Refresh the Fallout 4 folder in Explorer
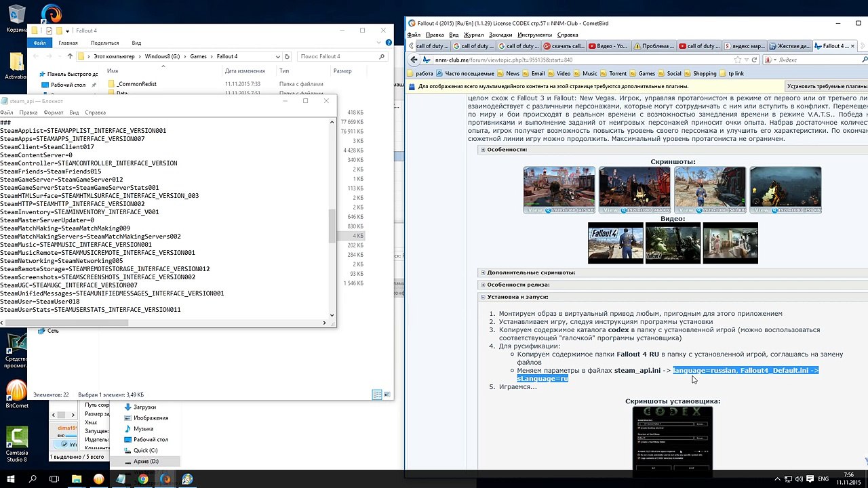The image size is (868, 488). 288,56
